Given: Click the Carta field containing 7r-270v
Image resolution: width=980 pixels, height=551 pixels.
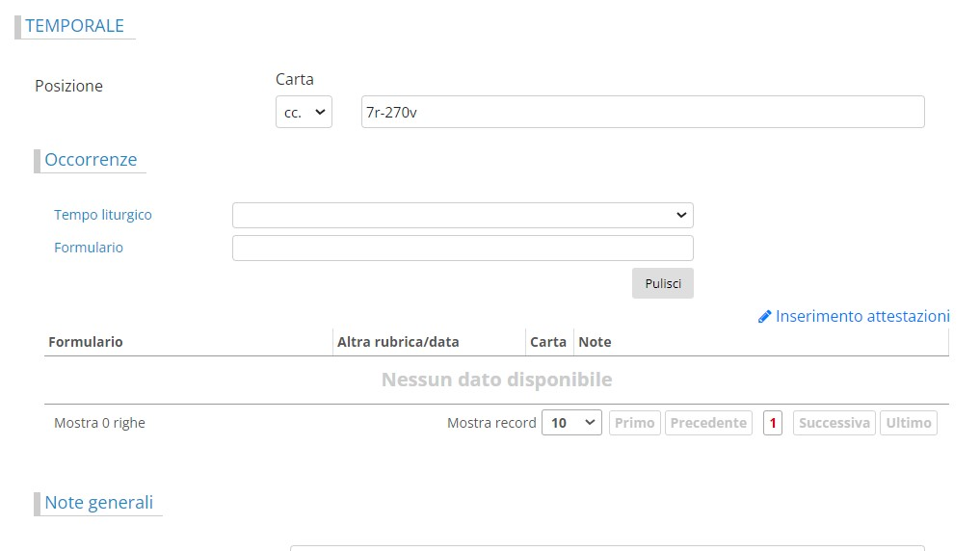Looking at the screenshot, I should (642, 112).
